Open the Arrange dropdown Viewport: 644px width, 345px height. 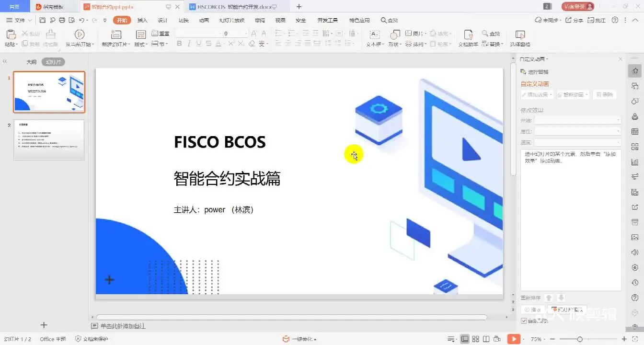click(x=415, y=44)
